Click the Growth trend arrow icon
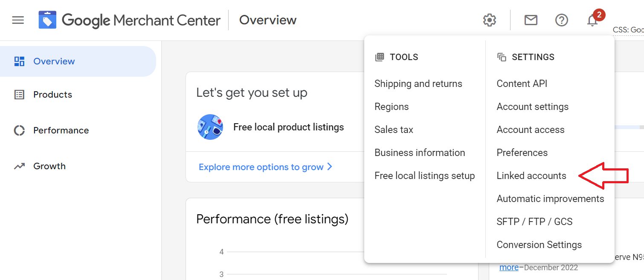Screen dimensions: 644x280 point(19,166)
